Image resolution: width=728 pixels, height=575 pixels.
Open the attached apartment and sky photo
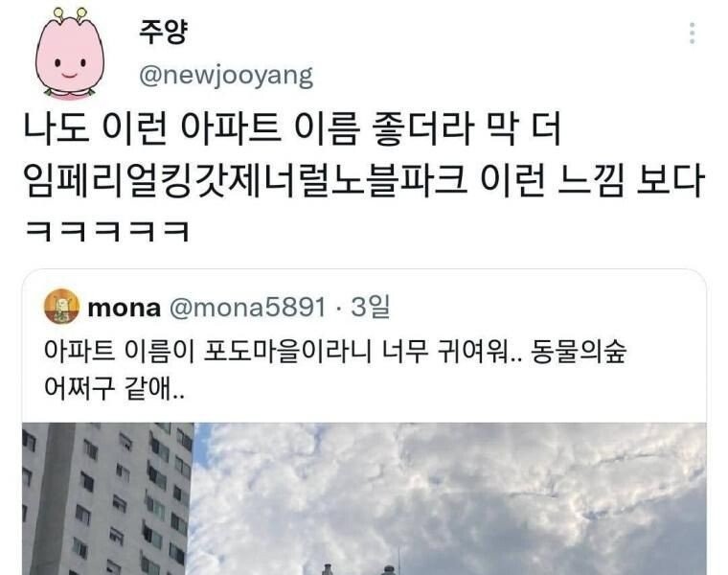click(x=364, y=499)
